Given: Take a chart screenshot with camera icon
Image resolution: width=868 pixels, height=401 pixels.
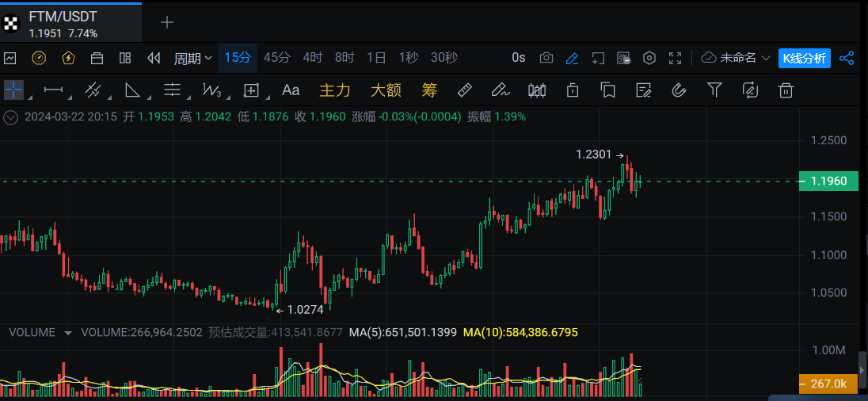Looking at the screenshot, I should (x=546, y=58).
